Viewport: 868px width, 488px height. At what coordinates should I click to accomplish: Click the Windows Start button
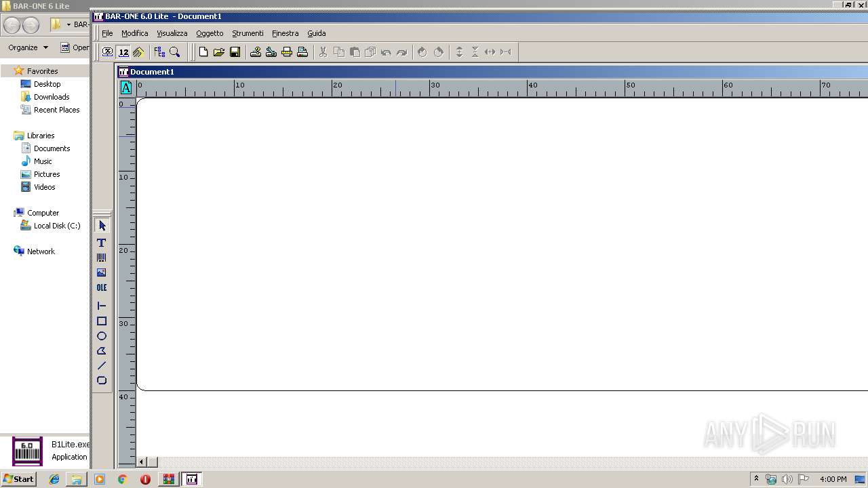18,479
